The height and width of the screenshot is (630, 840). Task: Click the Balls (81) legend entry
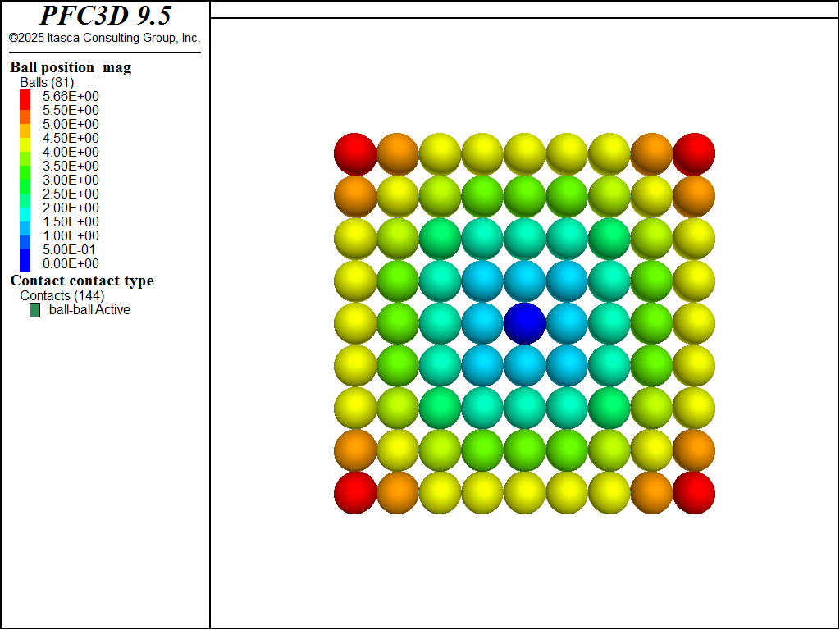point(47,83)
